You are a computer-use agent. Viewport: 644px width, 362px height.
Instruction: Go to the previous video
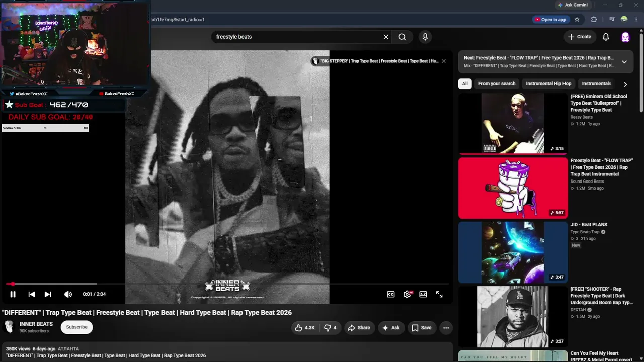(32, 294)
